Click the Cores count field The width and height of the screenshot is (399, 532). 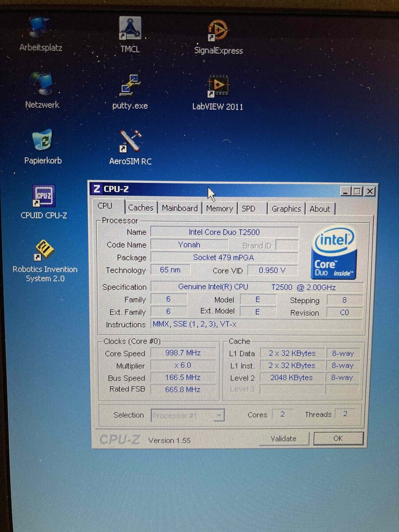point(282,415)
